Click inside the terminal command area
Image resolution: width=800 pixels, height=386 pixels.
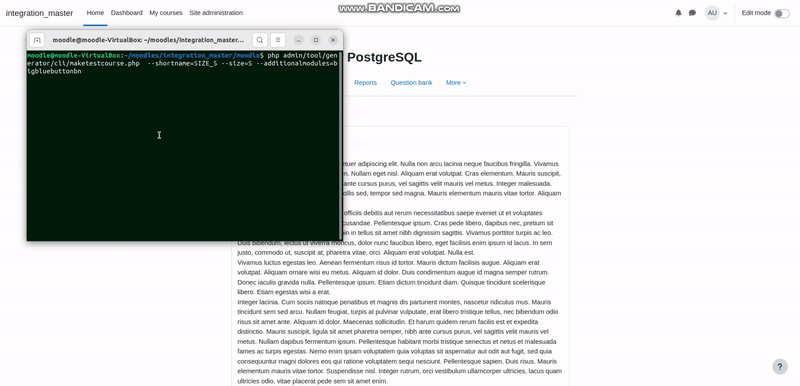click(183, 145)
